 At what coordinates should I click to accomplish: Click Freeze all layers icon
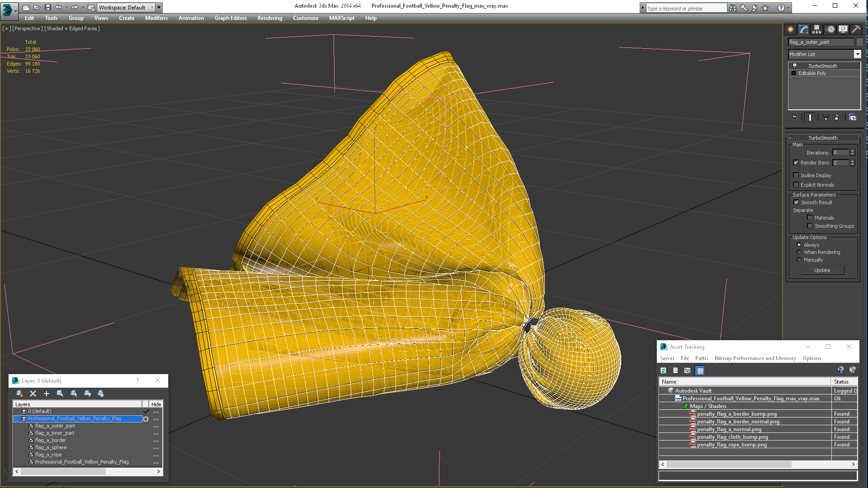coord(101,394)
